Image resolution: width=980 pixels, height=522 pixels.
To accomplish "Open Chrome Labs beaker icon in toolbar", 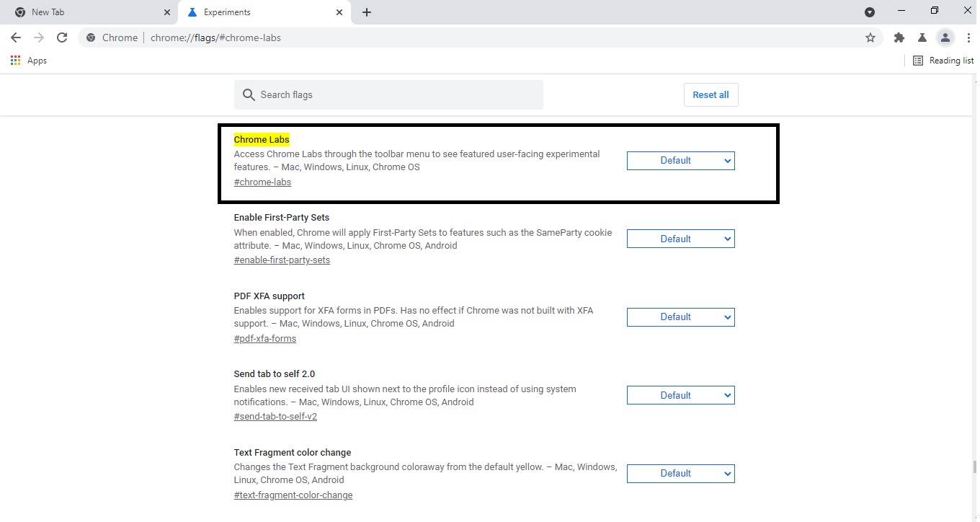I will pos(922,37).
